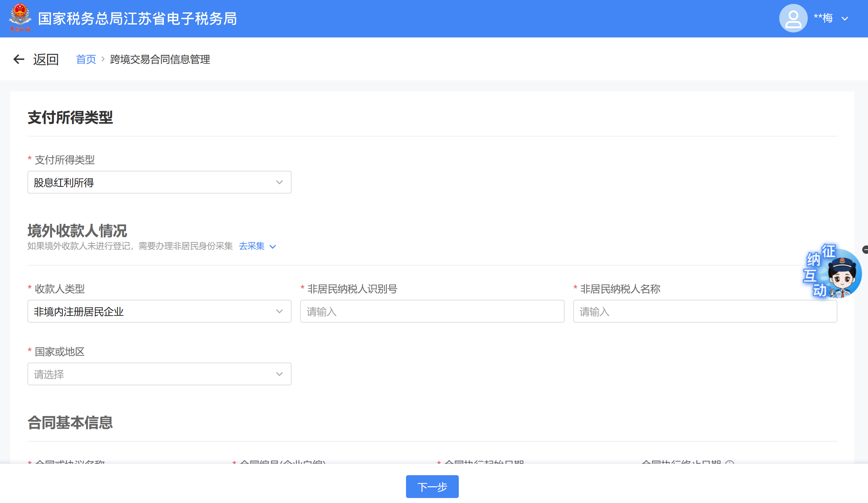Click the back arrow icon
The width and height of the screenshot is (868, 503).
[19, 59]
